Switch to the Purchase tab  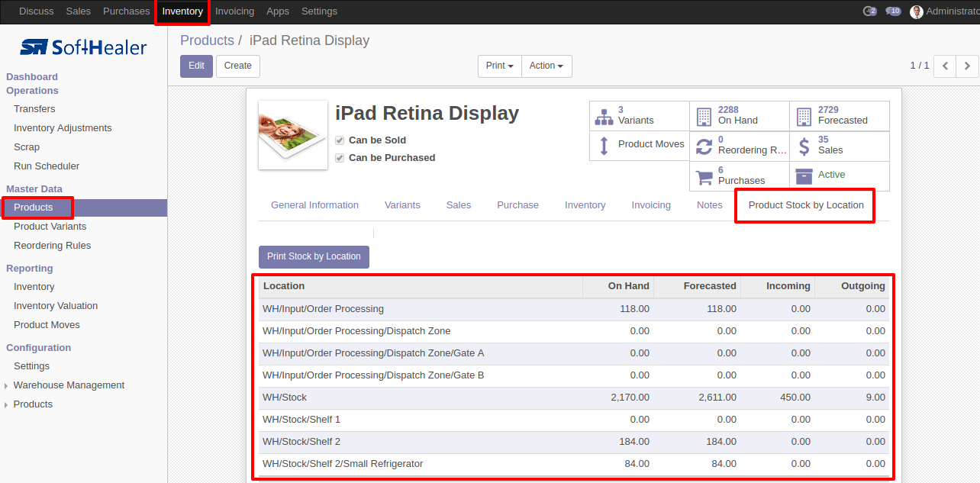point(517,205)
